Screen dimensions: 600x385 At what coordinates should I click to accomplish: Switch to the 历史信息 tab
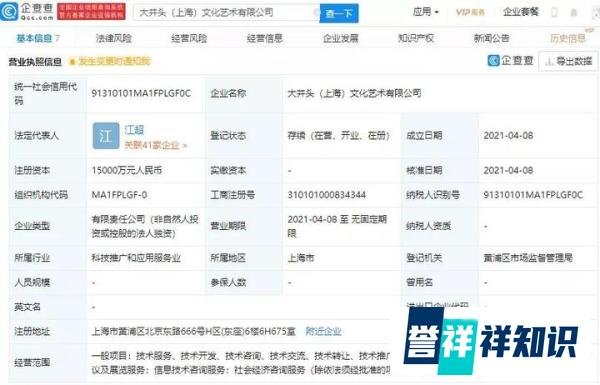click(567, 38)
